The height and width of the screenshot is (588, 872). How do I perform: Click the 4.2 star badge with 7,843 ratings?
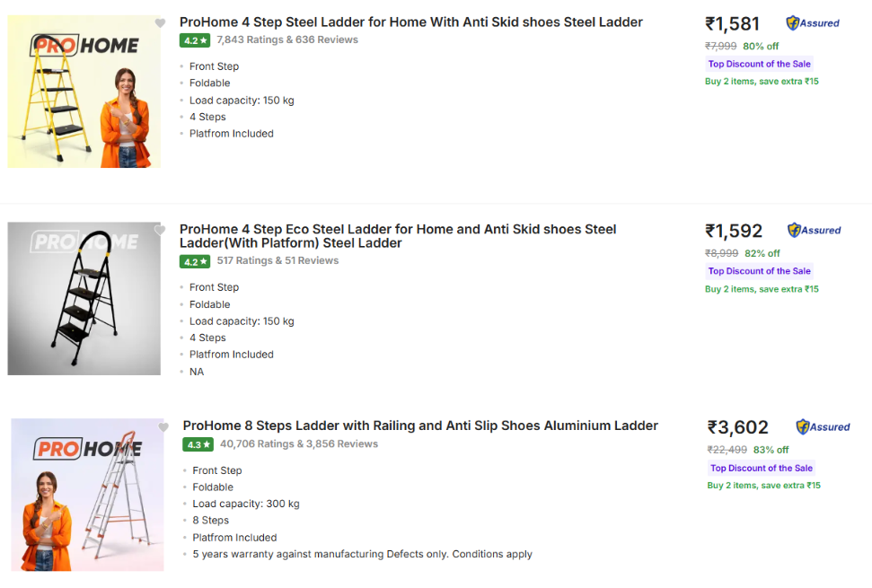195,40
